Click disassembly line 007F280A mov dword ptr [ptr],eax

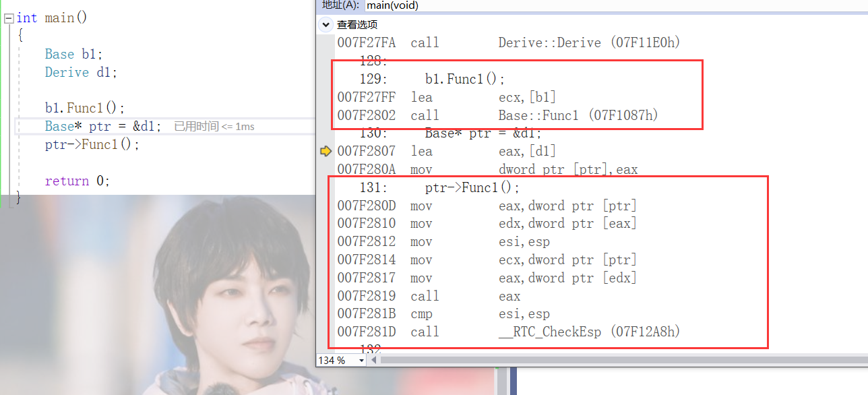pos(487,169)
